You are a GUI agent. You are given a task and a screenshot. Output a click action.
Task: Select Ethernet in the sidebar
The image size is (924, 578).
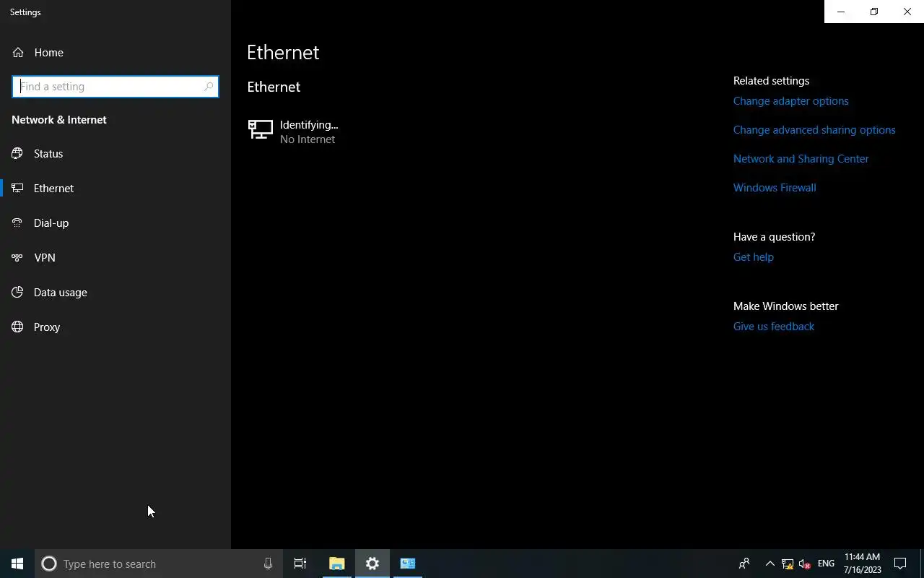point(115,188)
